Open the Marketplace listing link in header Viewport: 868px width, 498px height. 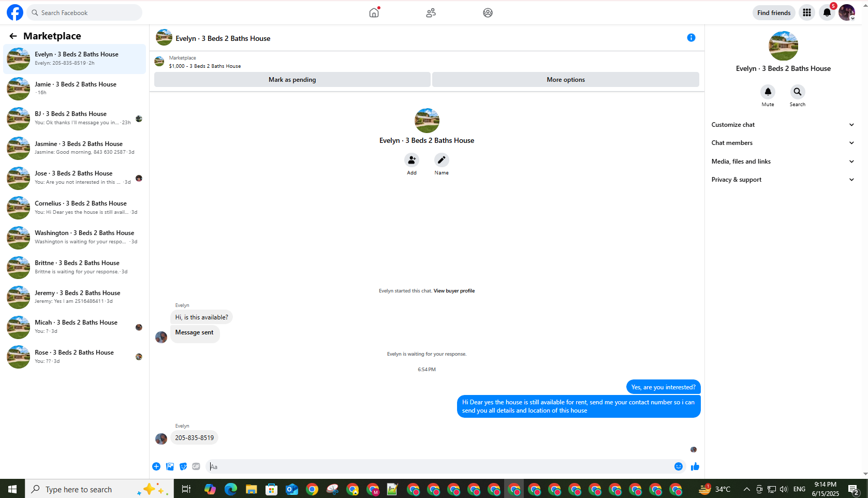coord(205,66)
